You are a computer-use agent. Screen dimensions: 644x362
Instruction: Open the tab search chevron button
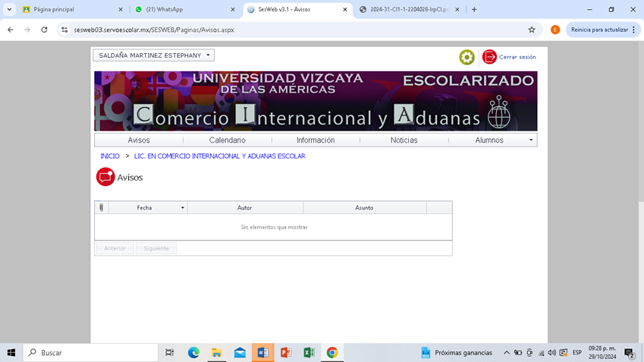(x=9, y=9)
